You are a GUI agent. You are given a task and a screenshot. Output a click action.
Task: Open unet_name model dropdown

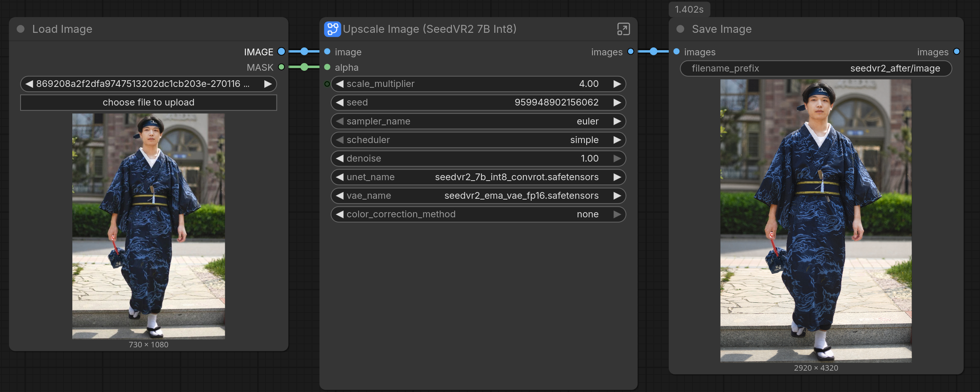click(478, 177)
